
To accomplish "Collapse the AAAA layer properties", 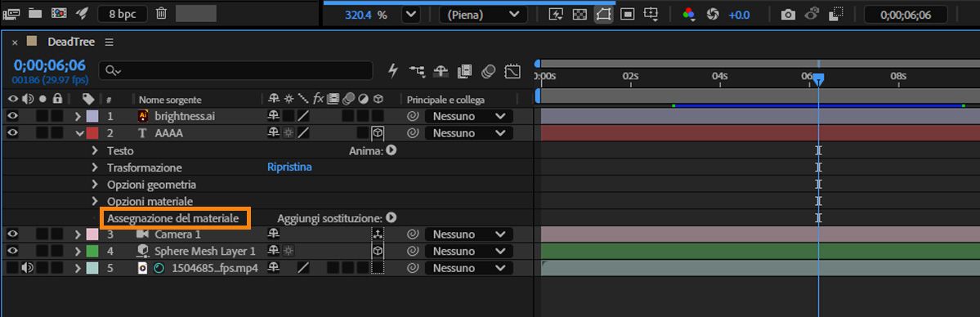I will tap(79, 133).
